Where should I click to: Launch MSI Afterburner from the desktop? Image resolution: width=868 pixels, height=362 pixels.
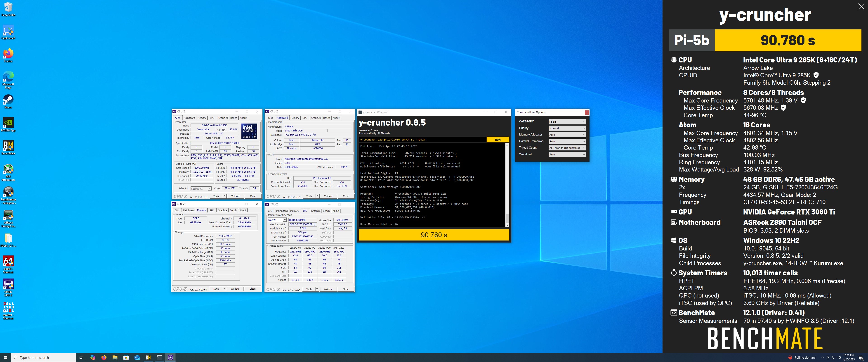click(8, 172)
